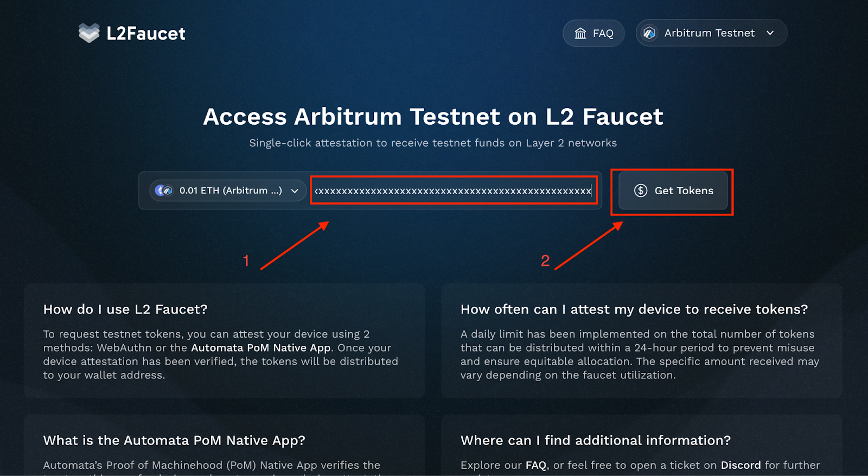Focus the wallet address input field
868x476 pixels.
(453, 191)
